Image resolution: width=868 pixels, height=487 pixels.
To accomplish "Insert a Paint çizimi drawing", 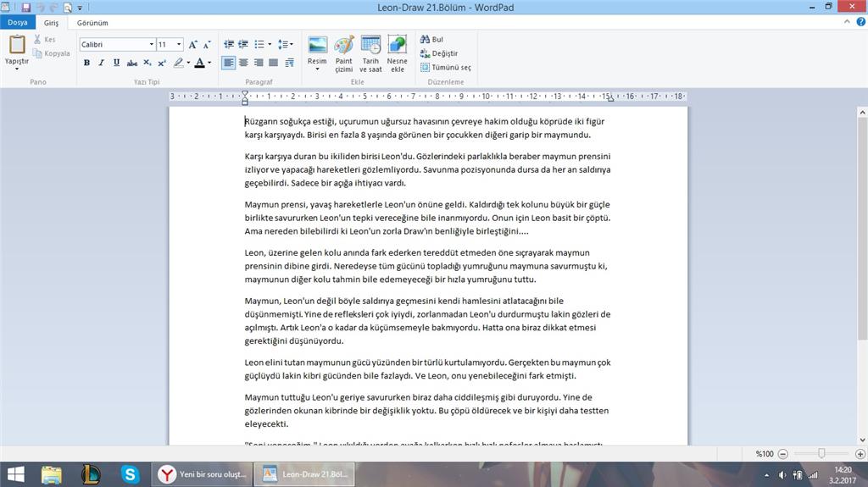I will (344, 53).
